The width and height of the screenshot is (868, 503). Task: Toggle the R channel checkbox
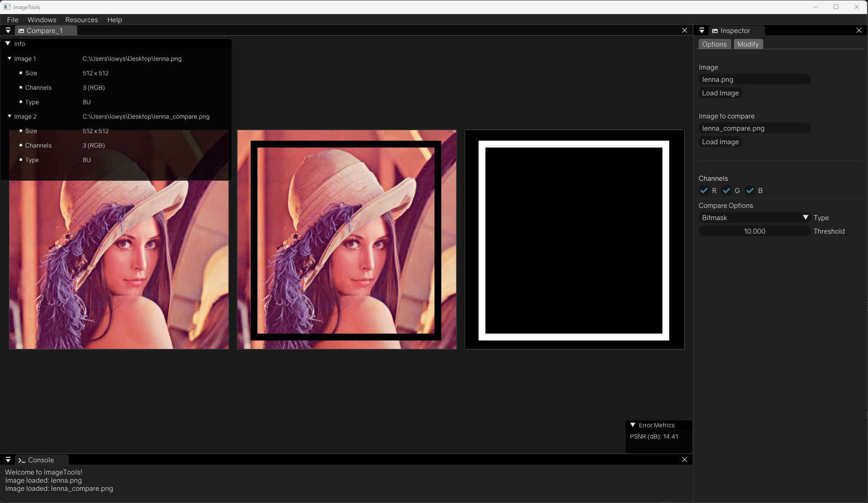[704, 191]
